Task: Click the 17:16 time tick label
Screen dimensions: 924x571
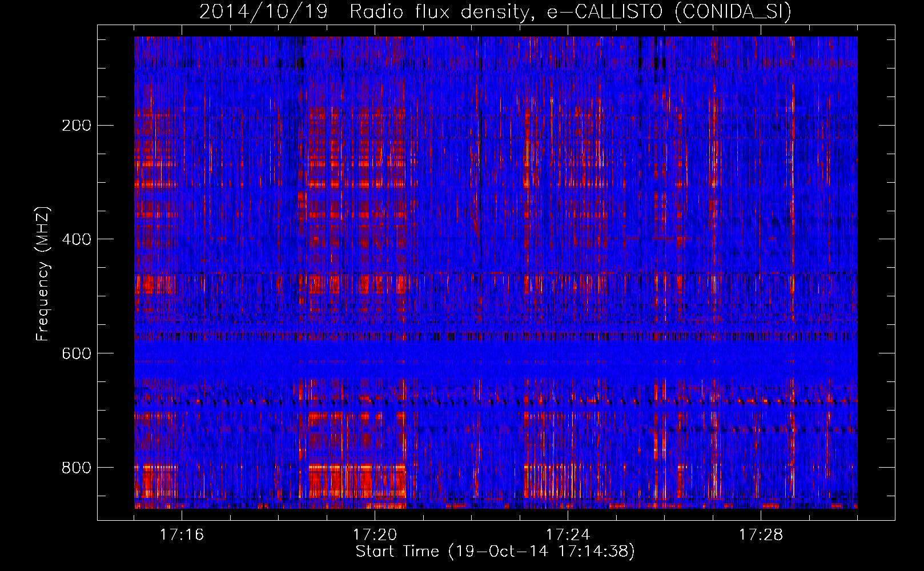Action: [182, 535]
